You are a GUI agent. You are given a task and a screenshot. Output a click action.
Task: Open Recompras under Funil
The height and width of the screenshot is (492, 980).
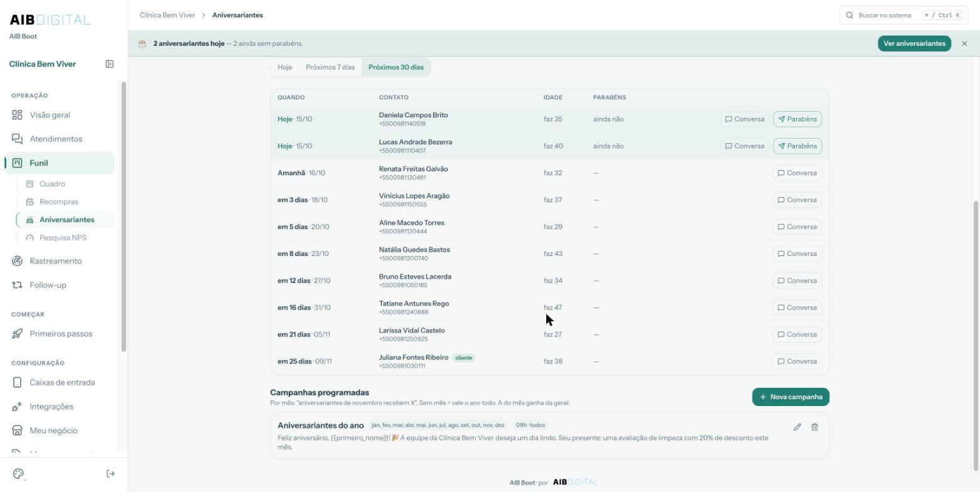tap(65, 202)
